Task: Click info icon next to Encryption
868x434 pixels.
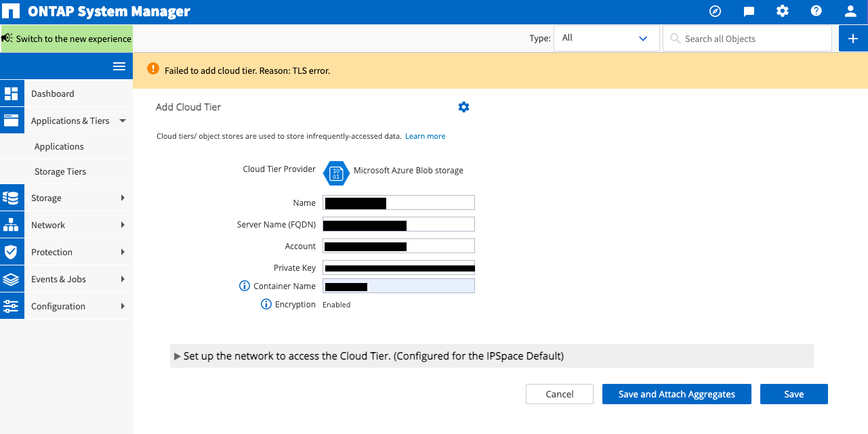Action: pos(266,305)
